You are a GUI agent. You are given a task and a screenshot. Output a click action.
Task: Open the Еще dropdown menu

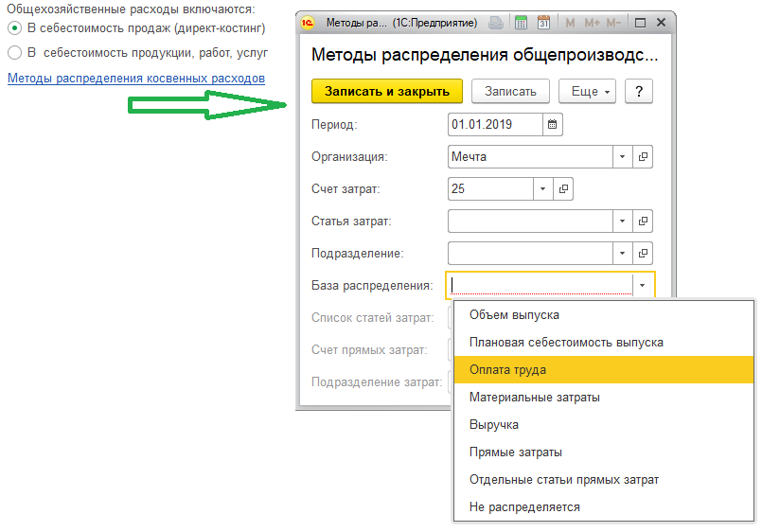tap(588, 91)
